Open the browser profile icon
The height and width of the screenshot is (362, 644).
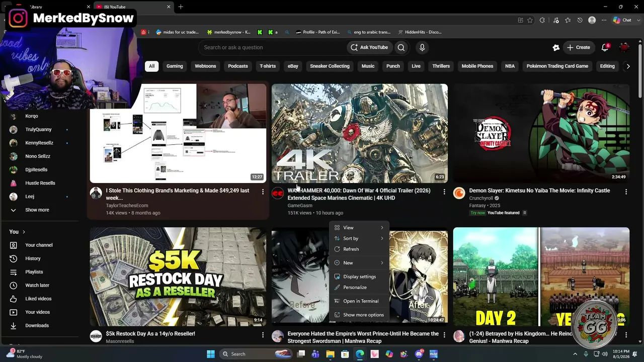(592, 20)
